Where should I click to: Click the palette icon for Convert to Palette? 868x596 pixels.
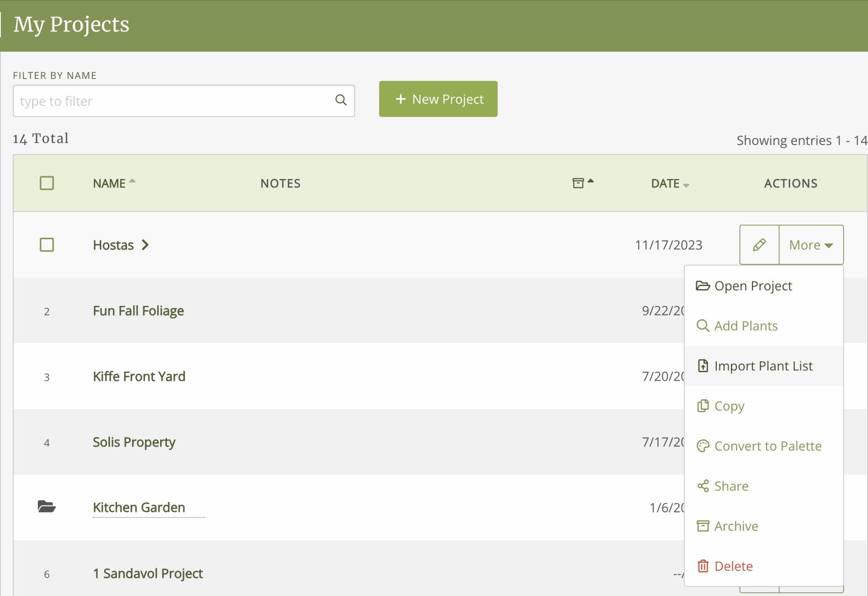pyautogui.click(x=703, y=446)
